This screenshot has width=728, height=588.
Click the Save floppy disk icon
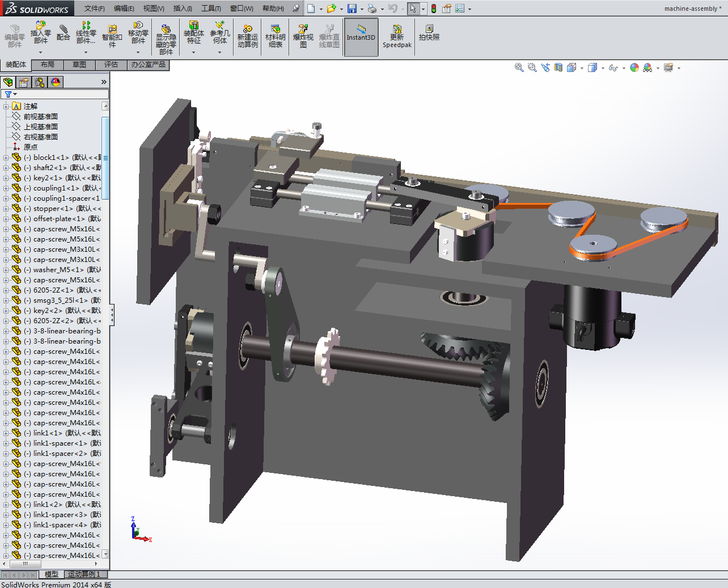352,9
